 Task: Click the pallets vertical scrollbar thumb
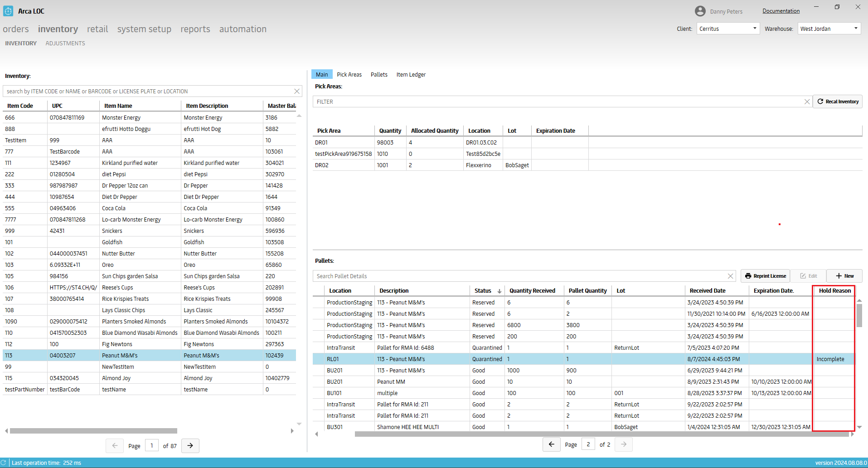tap(859, 315)
